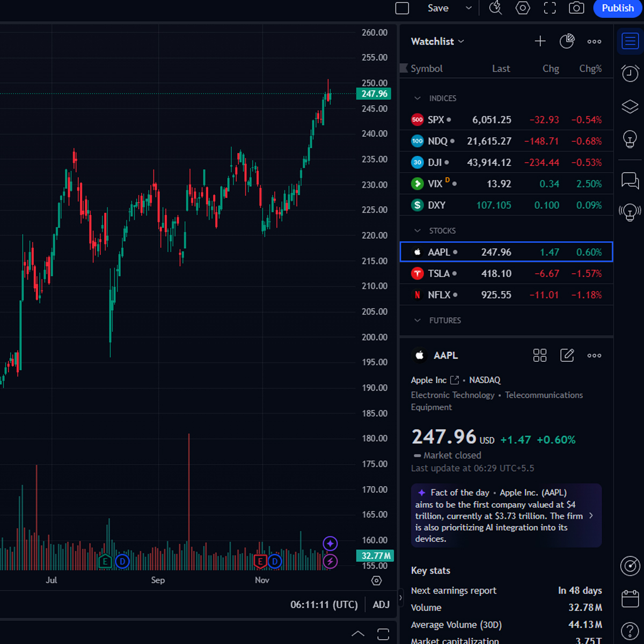
Task: Click the Key stats heading
Action: point(430,570)
